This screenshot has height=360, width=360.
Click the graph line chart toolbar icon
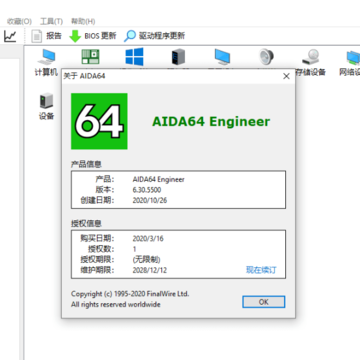click(x=10, y=36)
